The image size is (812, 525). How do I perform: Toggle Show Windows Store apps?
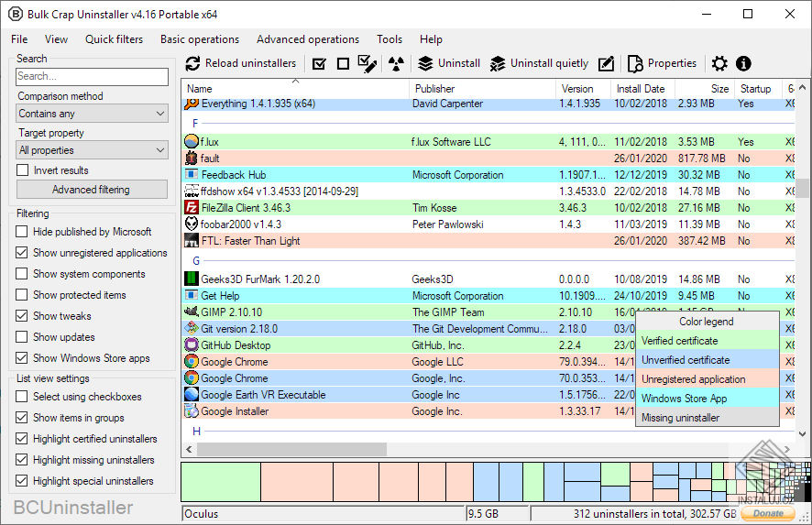(22, 357)
